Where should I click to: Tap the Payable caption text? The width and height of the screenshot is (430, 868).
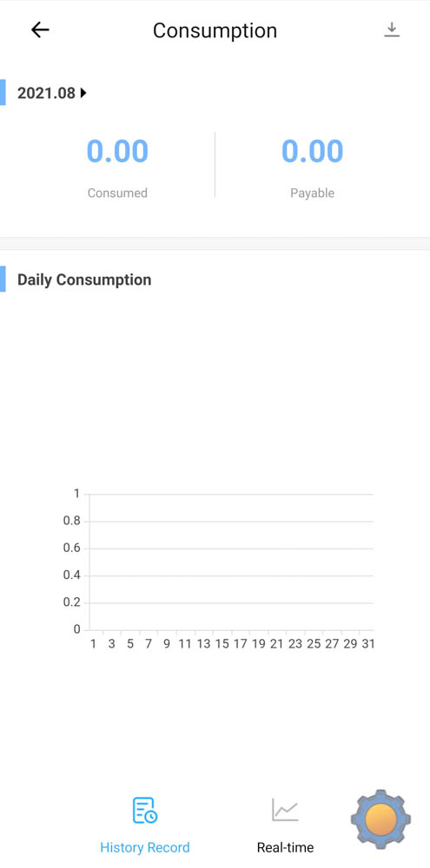coord(313,194)
